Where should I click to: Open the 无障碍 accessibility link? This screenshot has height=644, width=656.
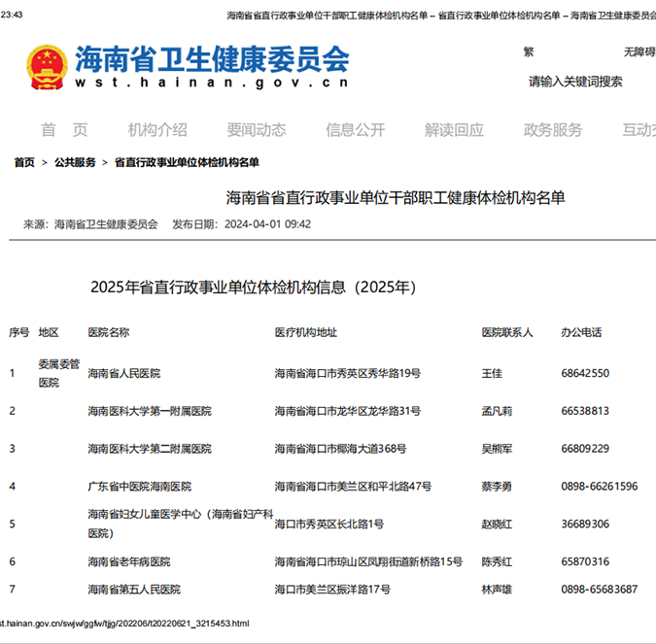click(x=639, y=51)
